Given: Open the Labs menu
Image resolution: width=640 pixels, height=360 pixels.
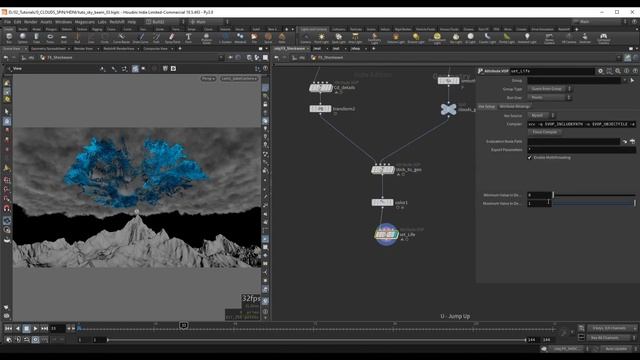Looking at the screenshot, I should coord(102,22).
